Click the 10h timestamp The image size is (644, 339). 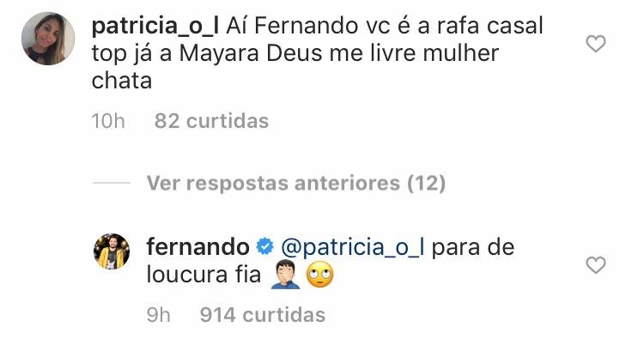(x=108, y=121)
